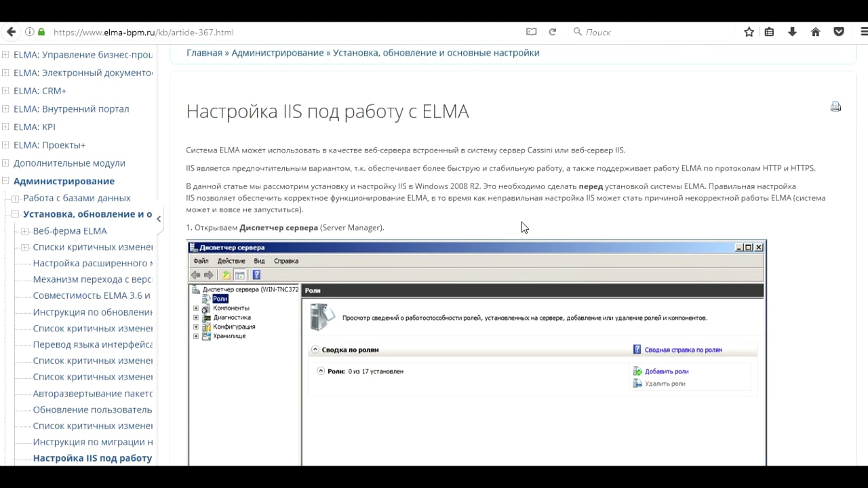Screen dimensions: 868x488
Task: Collapse Сводка по ролям section in screenshot
Action: [x=315, y=350]
